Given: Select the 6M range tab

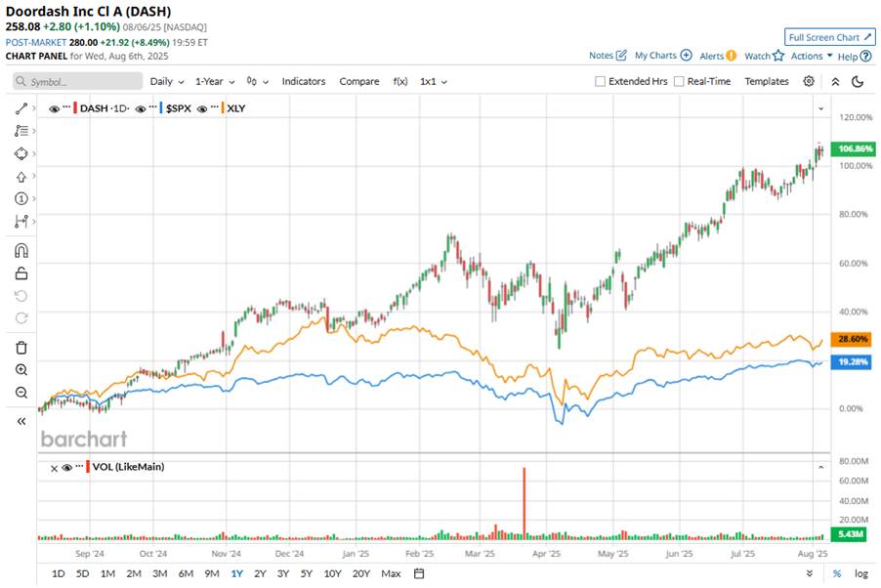Looking at the screenshot, I should (186, 573).
